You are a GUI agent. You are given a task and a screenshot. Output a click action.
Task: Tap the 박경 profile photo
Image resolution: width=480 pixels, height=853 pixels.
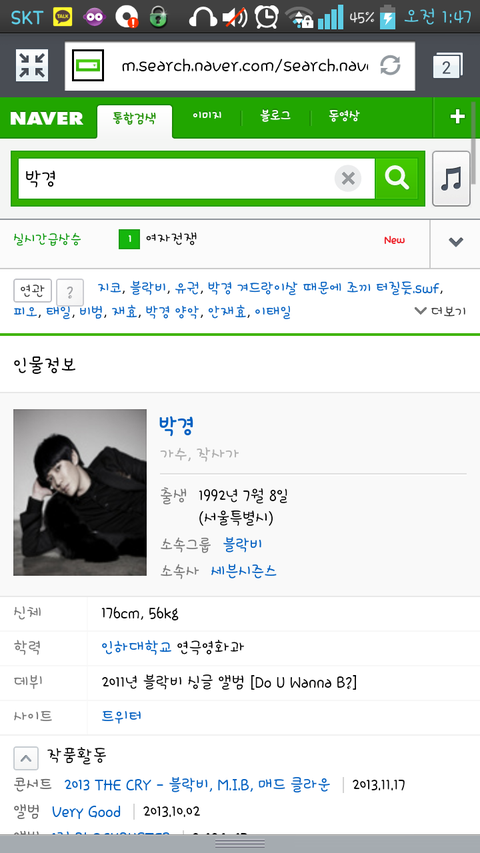(x=80, y=492)
